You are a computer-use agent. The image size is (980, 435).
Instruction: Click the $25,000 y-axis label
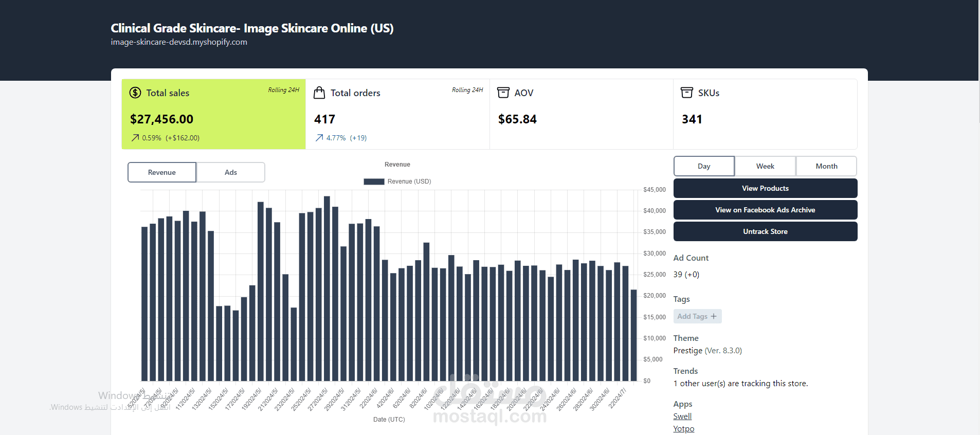[x=655, y=275]
